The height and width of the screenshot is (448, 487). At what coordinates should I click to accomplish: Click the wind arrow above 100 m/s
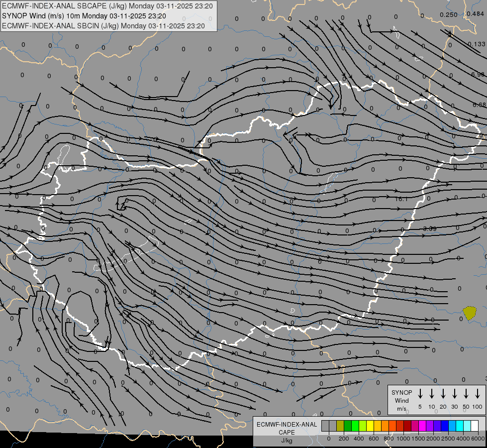click(478, 394)
